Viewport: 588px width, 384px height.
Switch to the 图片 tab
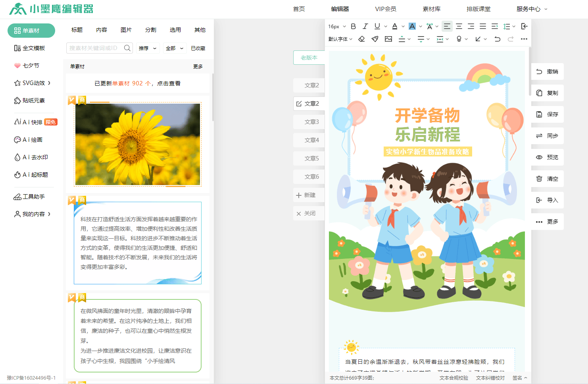pyautogui.click(x=126, y=30)
